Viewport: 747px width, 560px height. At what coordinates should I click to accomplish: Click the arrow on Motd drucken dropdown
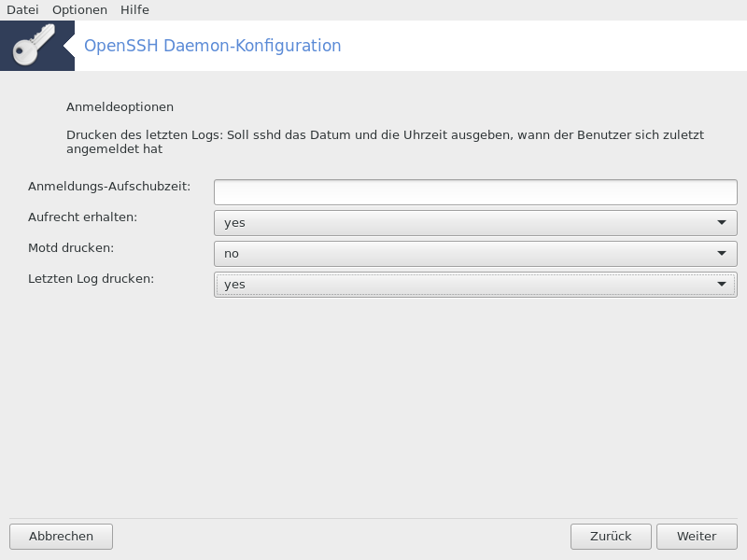coord(722,253)
